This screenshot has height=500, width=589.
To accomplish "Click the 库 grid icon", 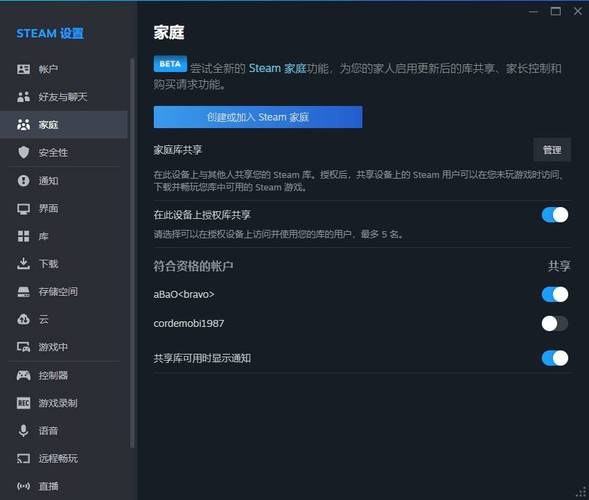I will click(23, 236).
